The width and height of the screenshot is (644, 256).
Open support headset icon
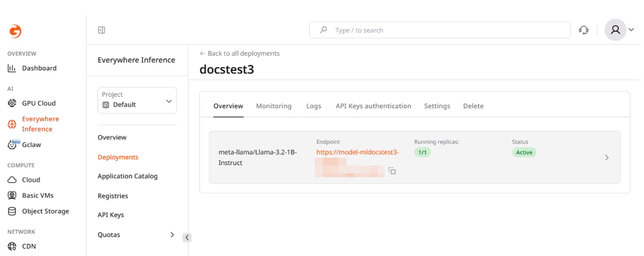(584, 30)
